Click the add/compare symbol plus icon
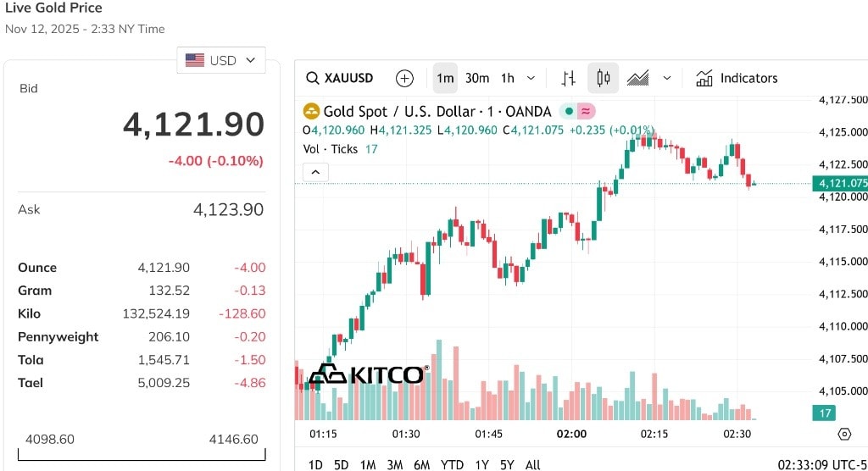Image resolution: width=868 pixels, height=471 pixels. tap(405, 78)
